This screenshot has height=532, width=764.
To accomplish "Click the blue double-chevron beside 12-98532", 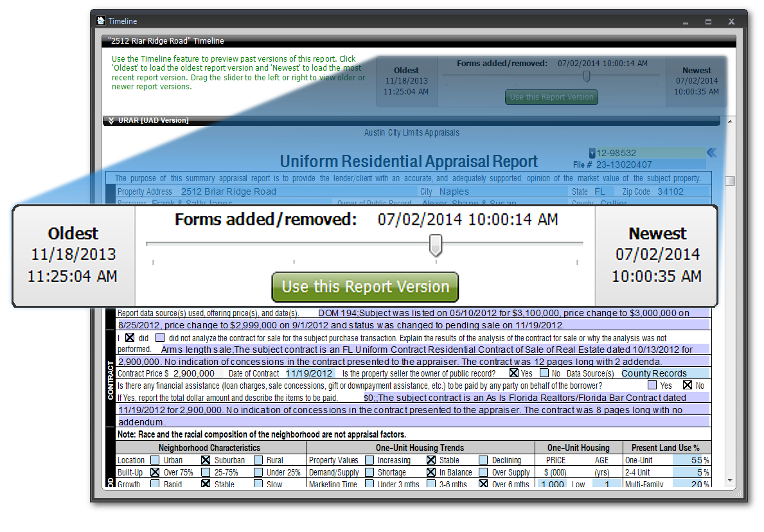I will [711, 153].
